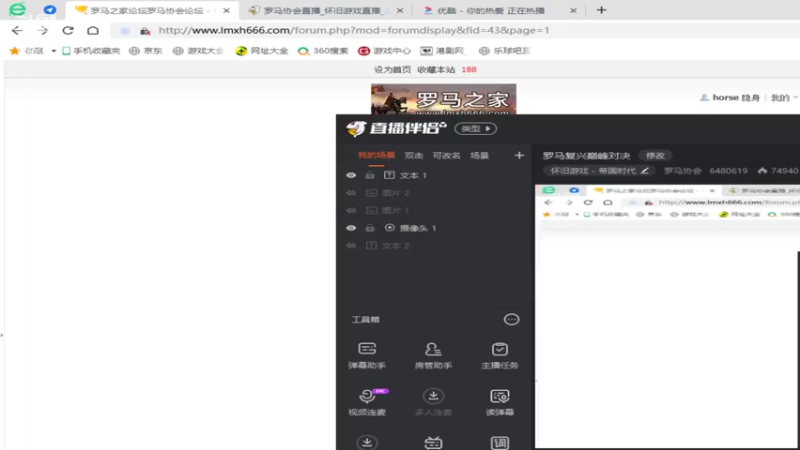
Task: Hide the 文本 1 source
Action: click(351, 176)
